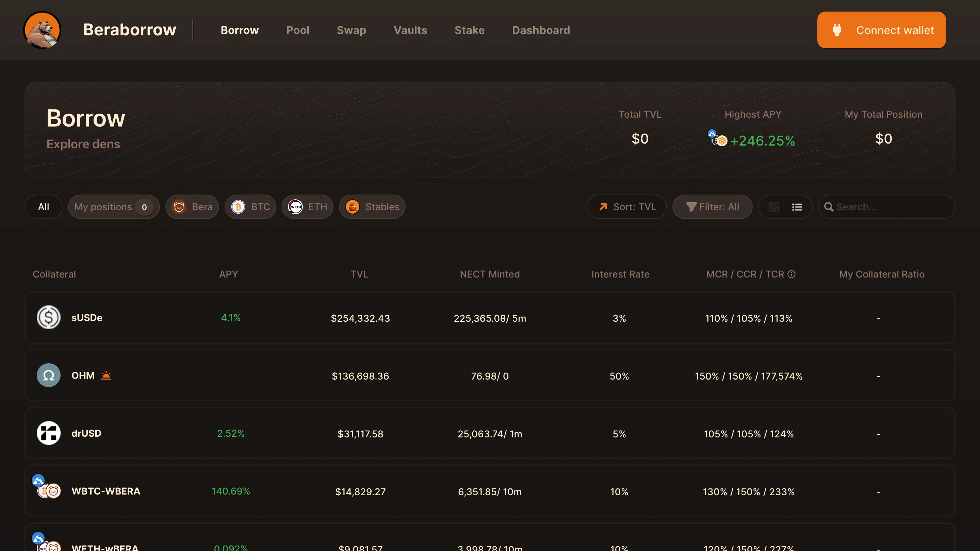Click the MCR / CCR / TCR info icon

(792, 274)
